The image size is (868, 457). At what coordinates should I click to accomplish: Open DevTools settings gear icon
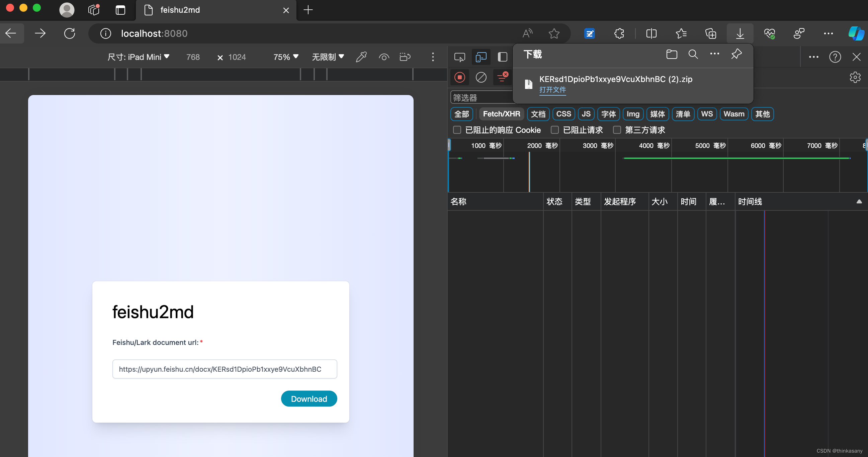click(x=855, y=78)
